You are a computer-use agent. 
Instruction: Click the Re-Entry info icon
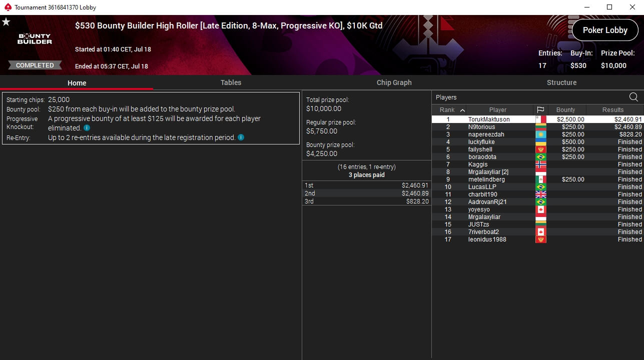[x=241, y=137]
